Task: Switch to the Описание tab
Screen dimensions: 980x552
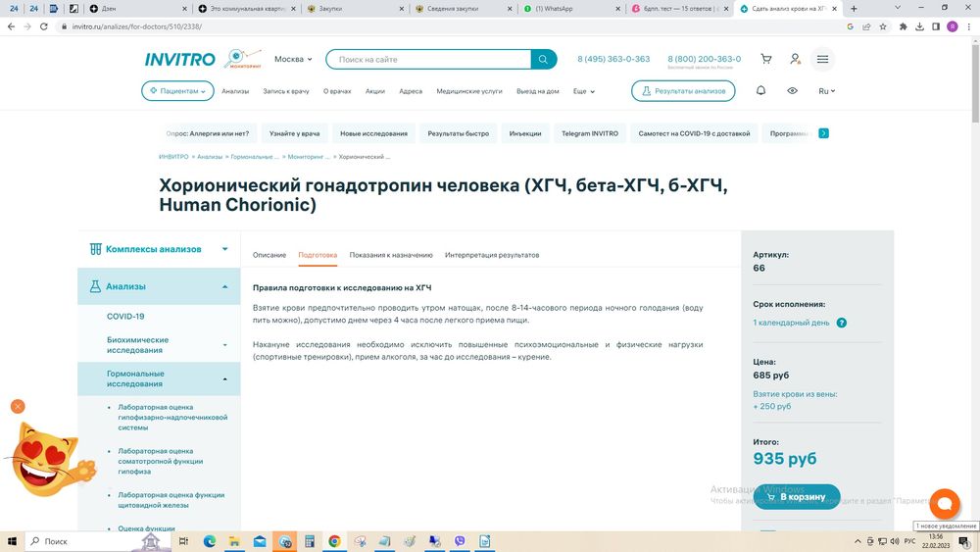Action: [269, 255]
